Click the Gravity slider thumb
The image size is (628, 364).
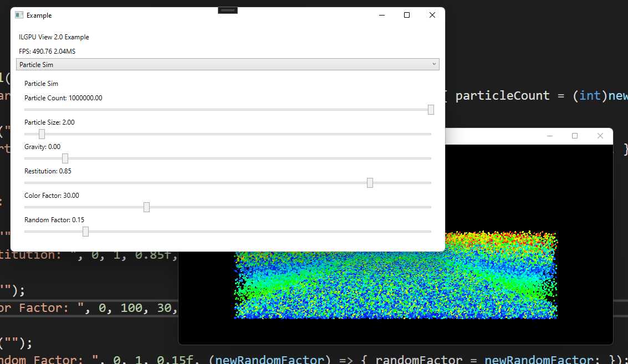click(x=65, y=158)
